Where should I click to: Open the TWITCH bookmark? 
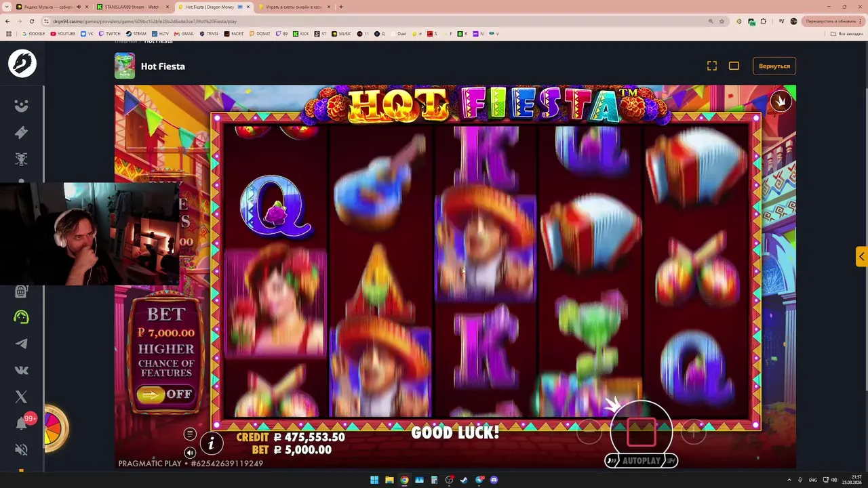pyautogui.click(x=109, y=33)
